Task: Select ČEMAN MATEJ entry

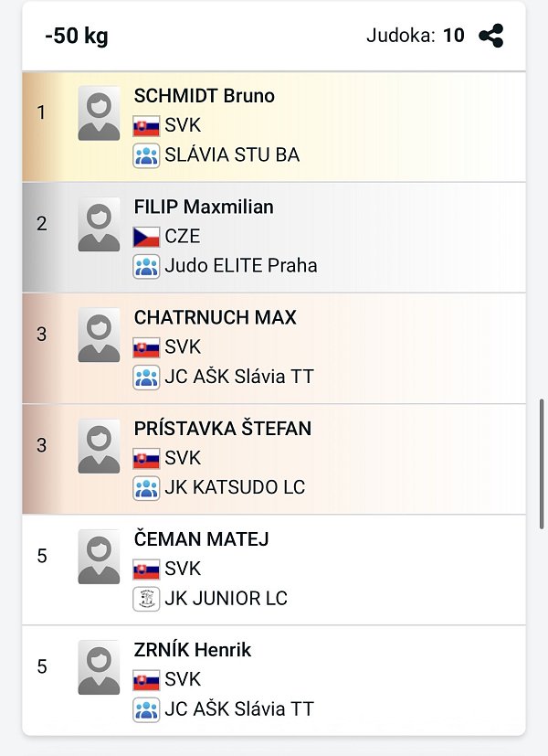Action: 201,539
